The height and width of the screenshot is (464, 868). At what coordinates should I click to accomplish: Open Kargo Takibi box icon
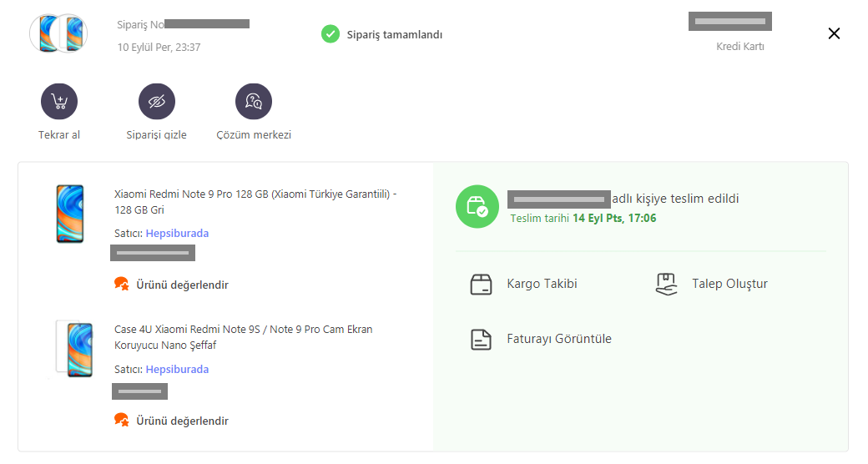tap(481, 285)
